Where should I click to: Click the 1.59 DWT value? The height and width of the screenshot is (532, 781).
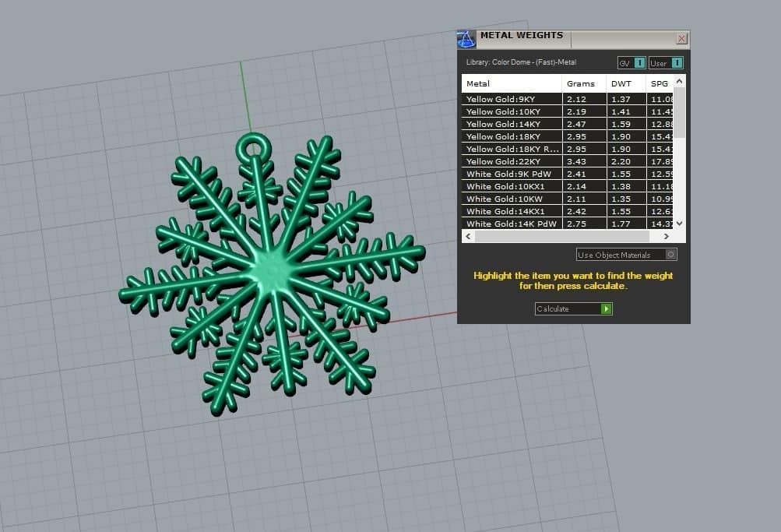621,124
